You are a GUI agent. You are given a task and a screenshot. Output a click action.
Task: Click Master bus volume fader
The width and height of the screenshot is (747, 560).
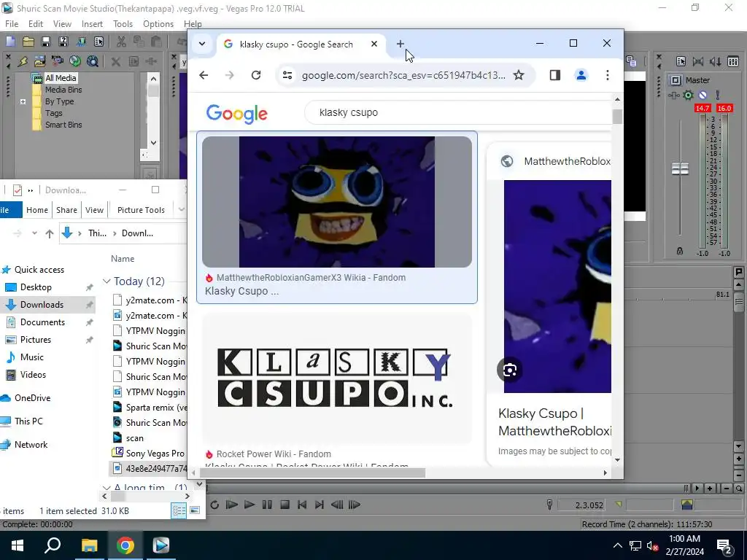[680, 169]
